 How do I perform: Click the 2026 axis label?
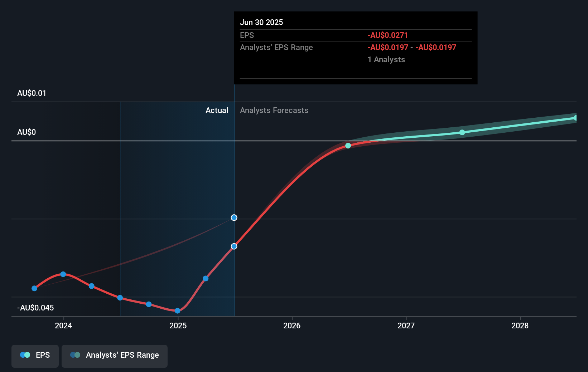point(292,326)
